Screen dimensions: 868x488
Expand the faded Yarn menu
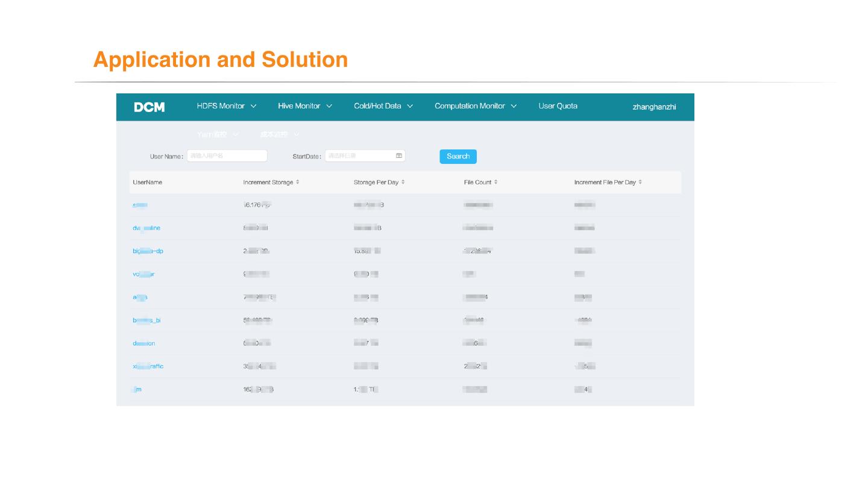[x=218, y=134]
